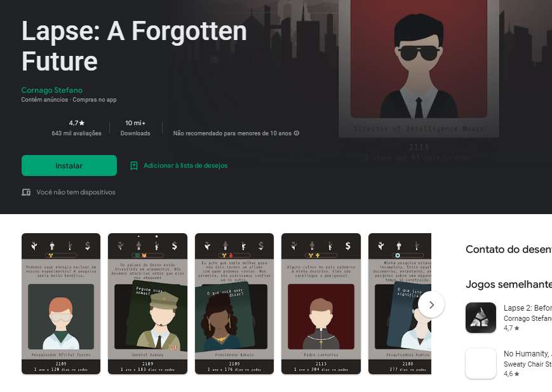Open the age rating info icon
This screenshot has height=392, width=552.
tap(297, 133)
